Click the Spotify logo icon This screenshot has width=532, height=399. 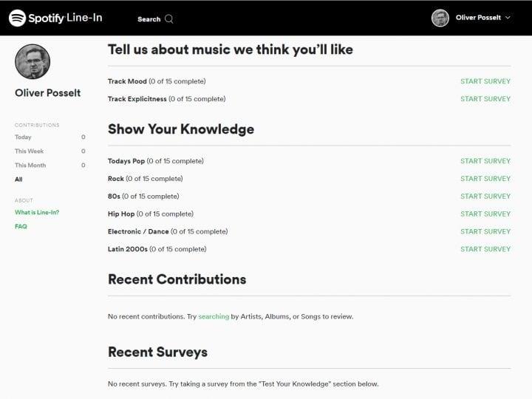click(x=18, y=18)
